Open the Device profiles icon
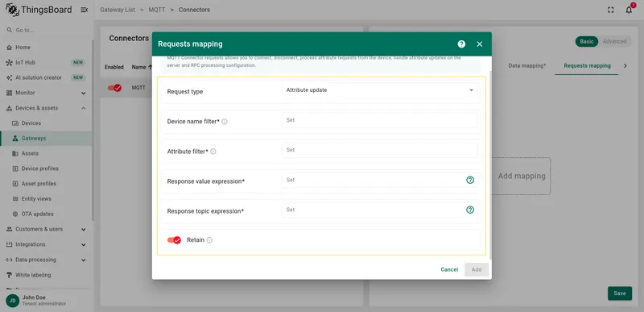Screen dimensions: 644x312 coord(15,168)
